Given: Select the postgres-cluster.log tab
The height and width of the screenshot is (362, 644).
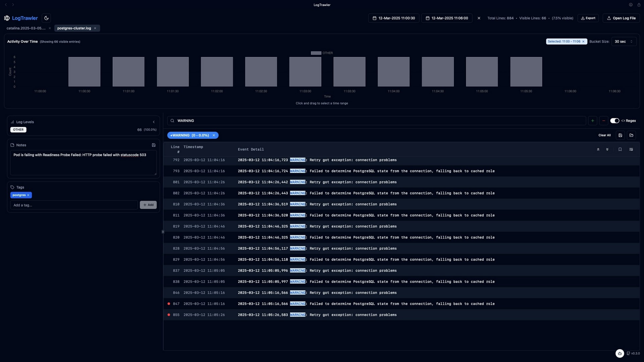Looking at the screenshot, I should [x=74, y=28].
